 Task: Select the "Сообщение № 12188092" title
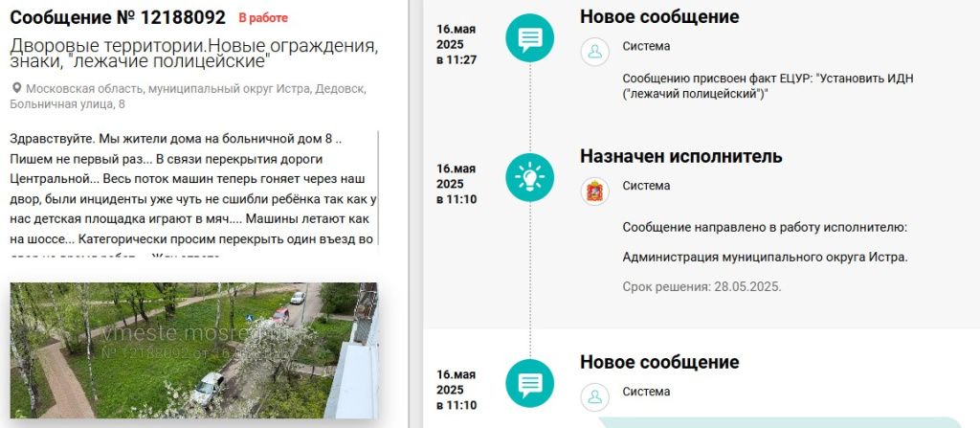point(119,17)
